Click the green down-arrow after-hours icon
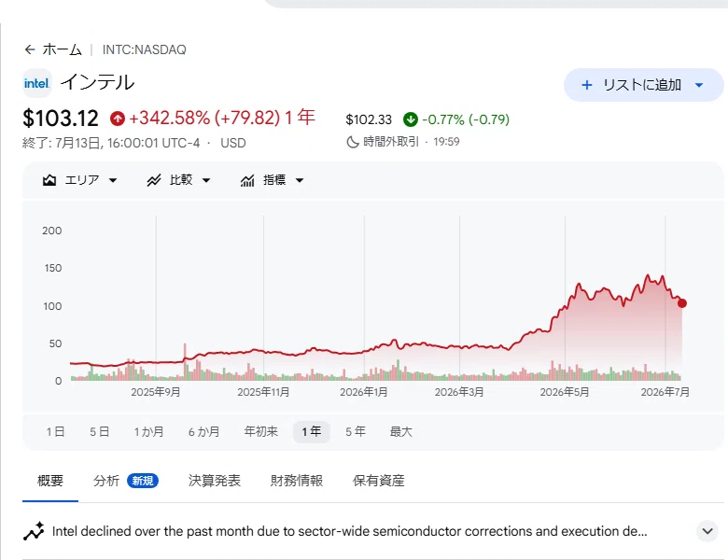728x560 pixels. pyautogui.click(x=411, y=119)
